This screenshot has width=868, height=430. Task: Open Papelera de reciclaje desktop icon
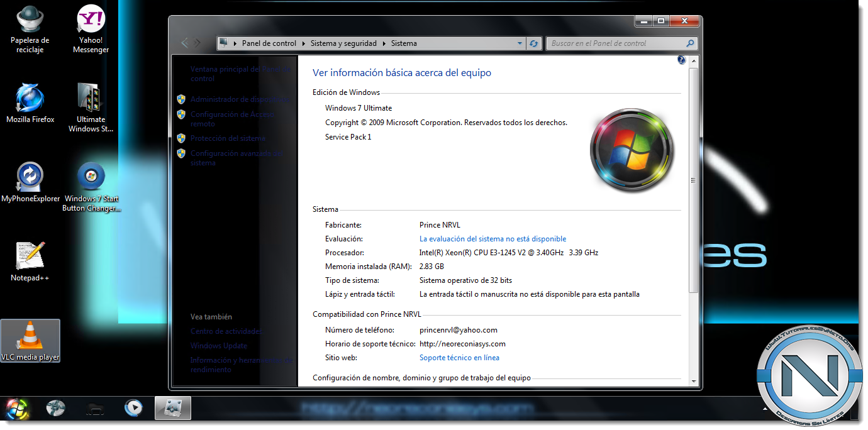[30, 30]
